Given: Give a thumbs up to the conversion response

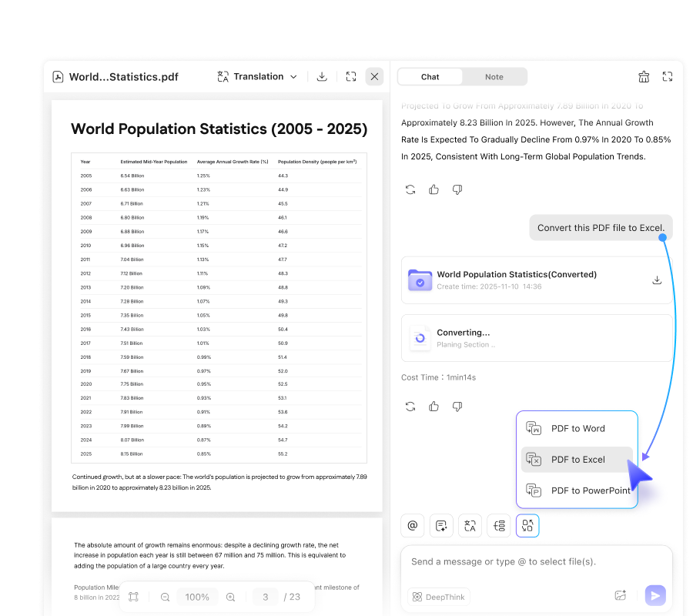Looking at the screenshot, I should (x=434, y=406).
